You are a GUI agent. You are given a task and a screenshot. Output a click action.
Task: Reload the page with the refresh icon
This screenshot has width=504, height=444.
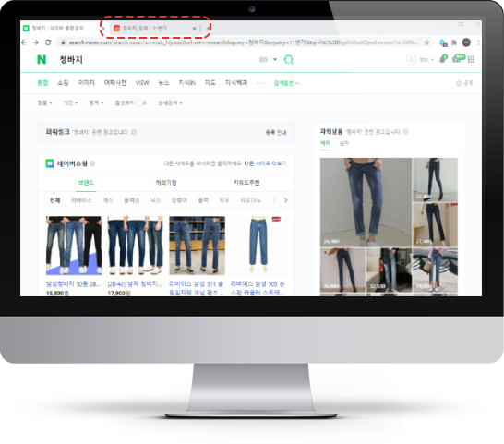click(48, 42)
